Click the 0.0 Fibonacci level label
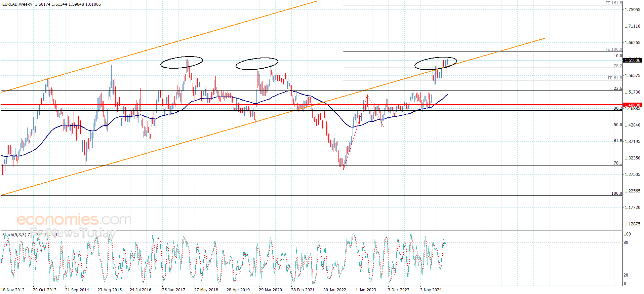This screenshot has width=644, height=294. click(x=619, y=56)
